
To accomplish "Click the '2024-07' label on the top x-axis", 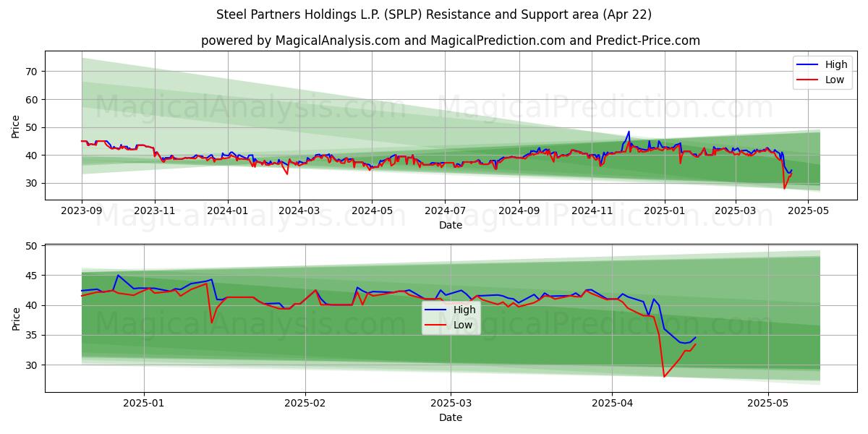I will point(444,211).
